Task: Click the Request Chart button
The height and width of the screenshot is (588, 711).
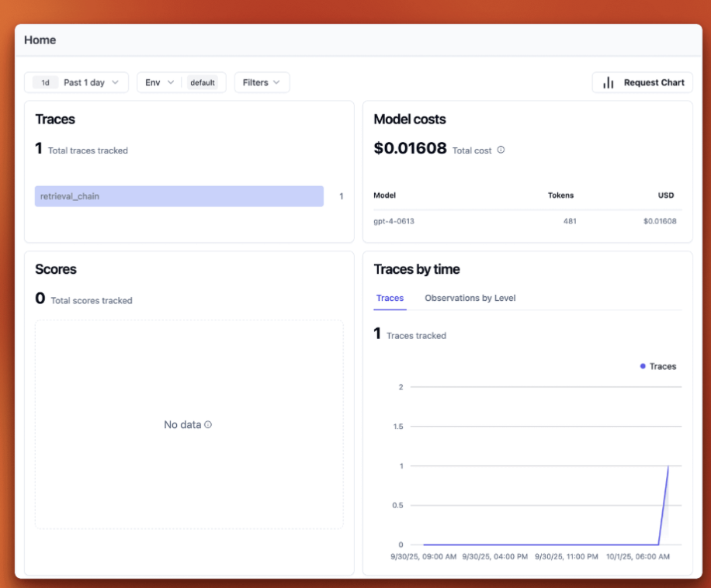Action: [643, 82]
